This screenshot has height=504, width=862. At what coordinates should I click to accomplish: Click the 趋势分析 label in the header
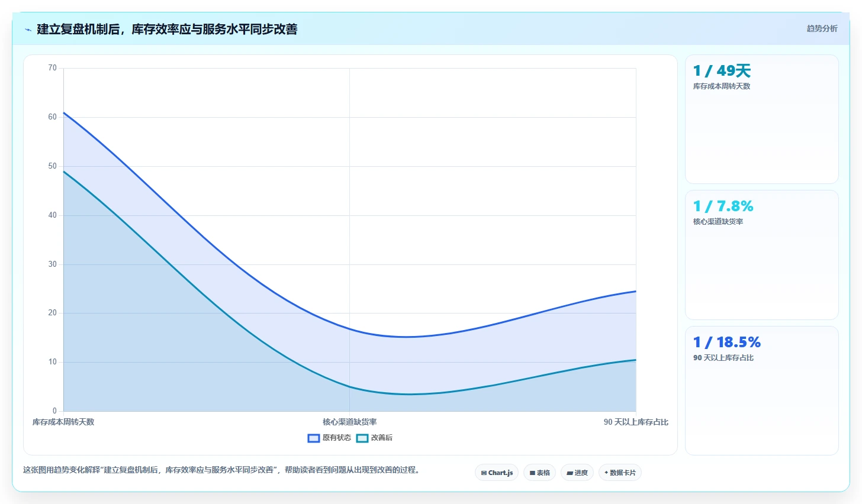(x=822, y=28)
